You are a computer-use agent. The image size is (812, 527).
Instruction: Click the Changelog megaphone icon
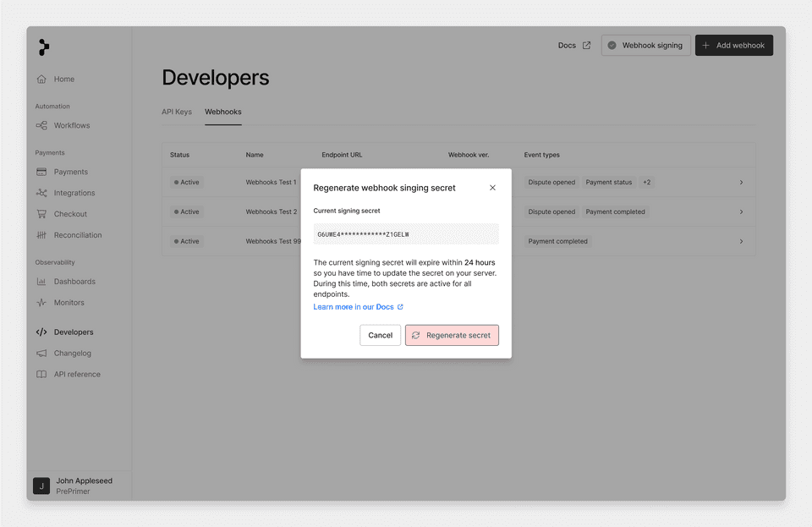(41, 353)
